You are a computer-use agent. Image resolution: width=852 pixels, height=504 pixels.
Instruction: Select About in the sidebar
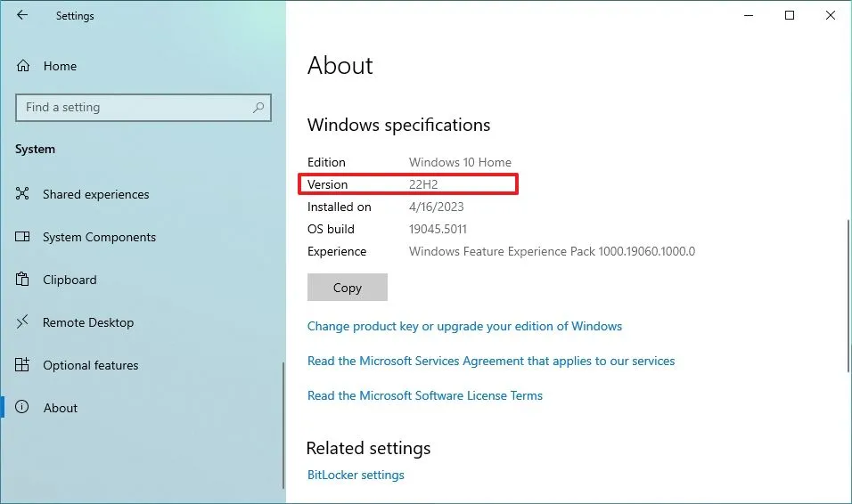(61, 408)
